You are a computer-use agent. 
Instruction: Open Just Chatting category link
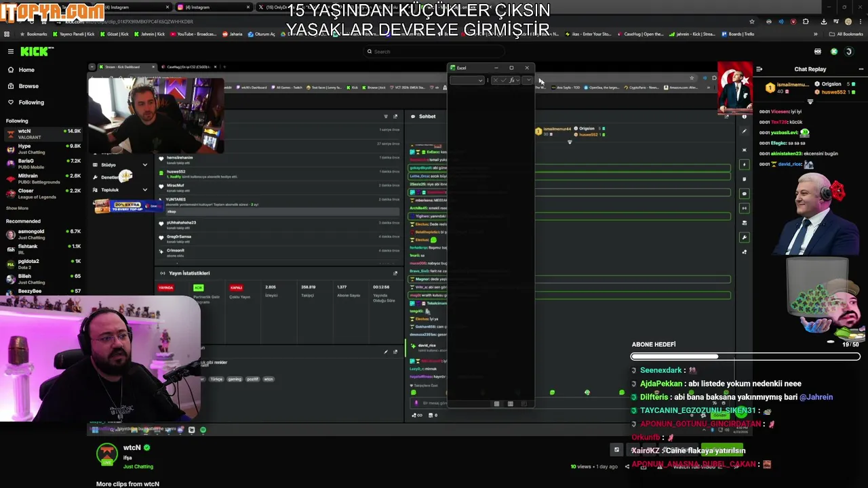pos(138,466)
